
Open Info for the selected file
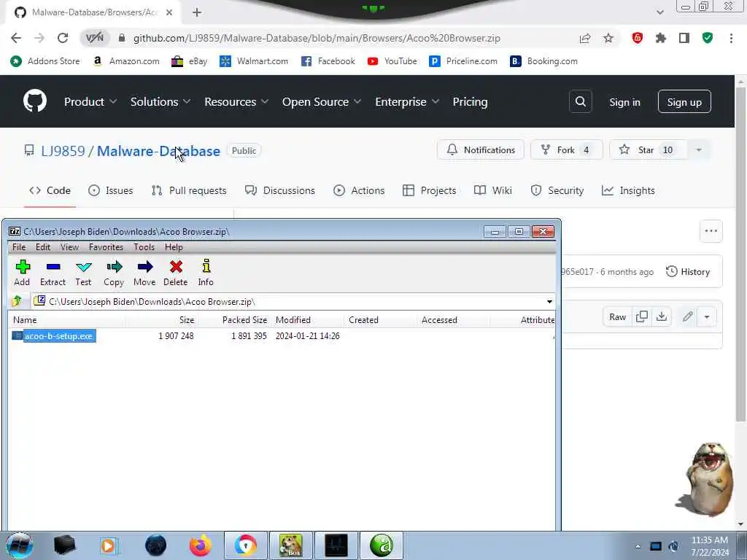coord(206,273)
